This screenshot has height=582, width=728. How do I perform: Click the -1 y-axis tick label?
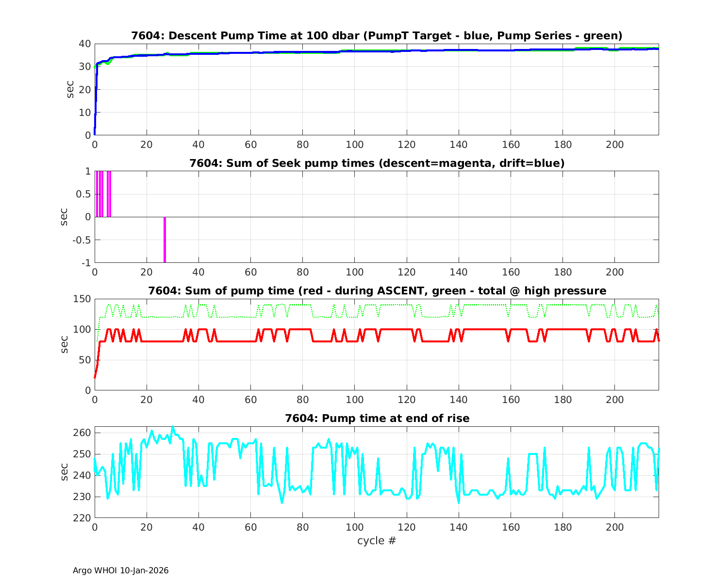[85, 263]
